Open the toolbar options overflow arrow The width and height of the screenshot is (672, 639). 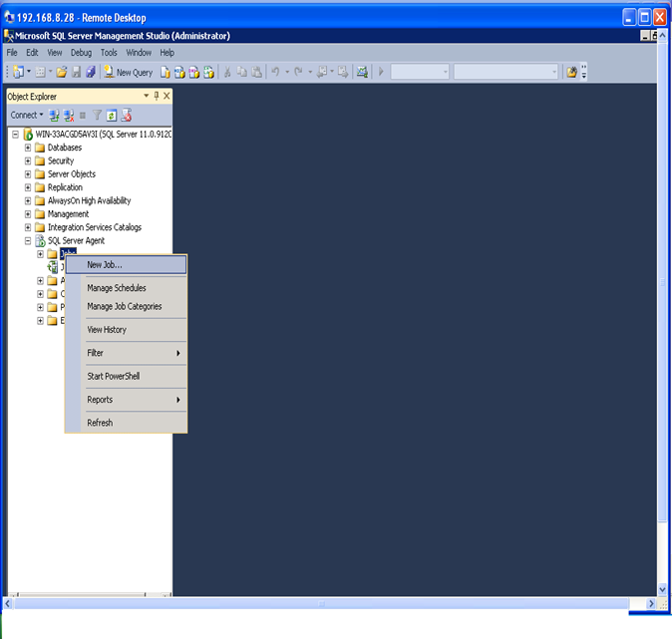[x=583, y=72]
